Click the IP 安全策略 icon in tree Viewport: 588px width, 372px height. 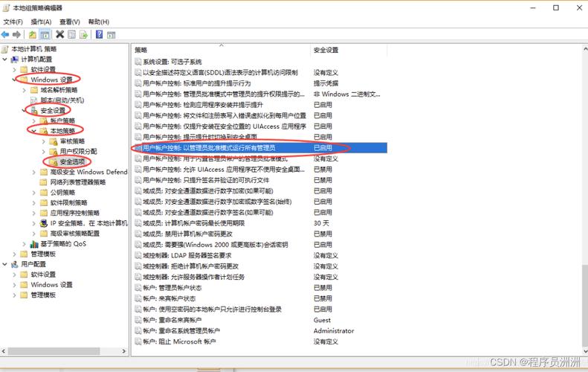coord(44,223)
